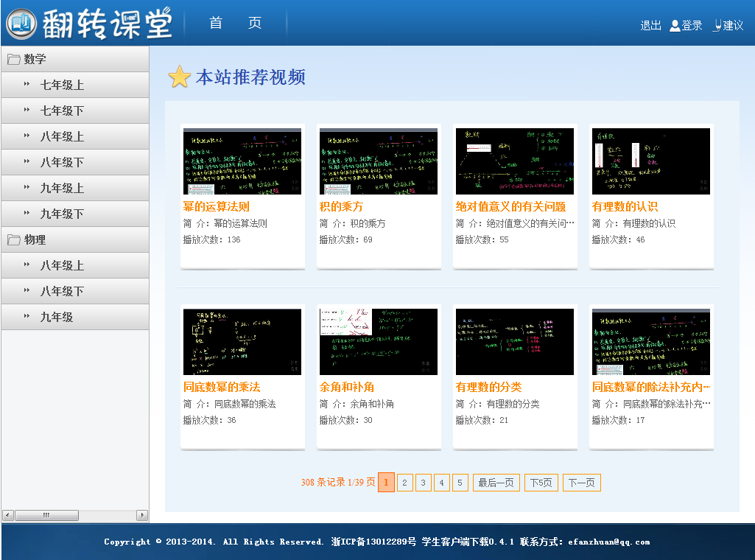
Task: Open the 绝对值意义的有关问题 video thumbnail
Action: 515,161
